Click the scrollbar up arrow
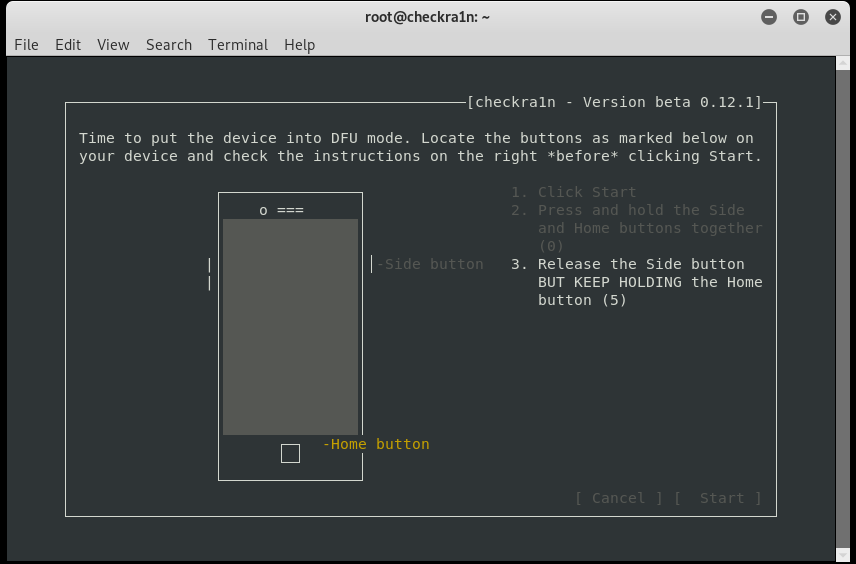 [843, 62]
